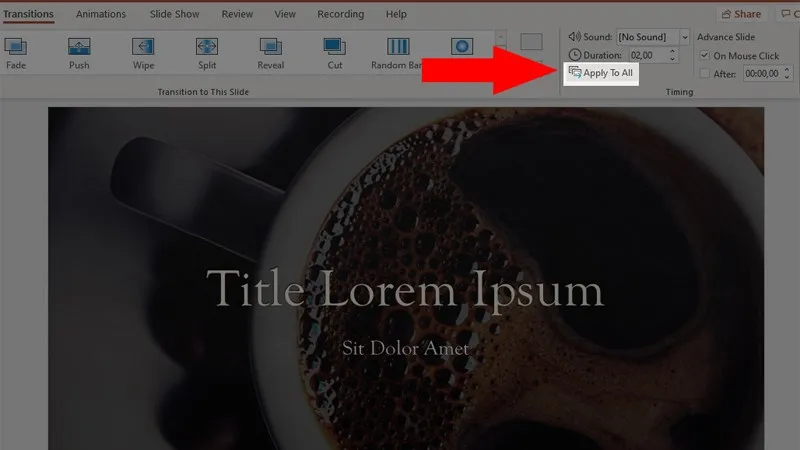Enable the After advance checkbox
The image size is (800, 450).
coord(705,74)
